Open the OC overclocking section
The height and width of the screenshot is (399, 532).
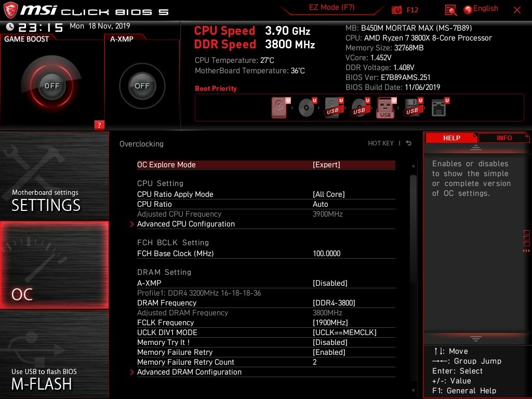tap(54, 265)
